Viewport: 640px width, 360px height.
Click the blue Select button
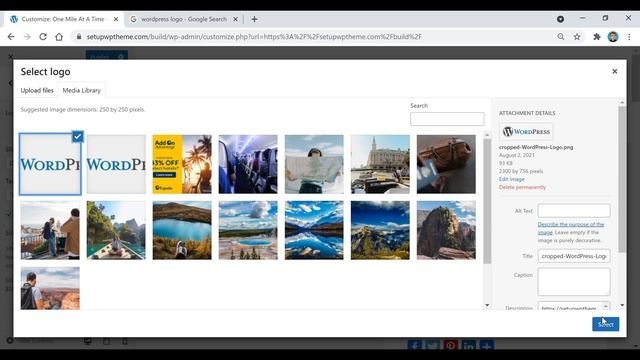tap(605, 324)
